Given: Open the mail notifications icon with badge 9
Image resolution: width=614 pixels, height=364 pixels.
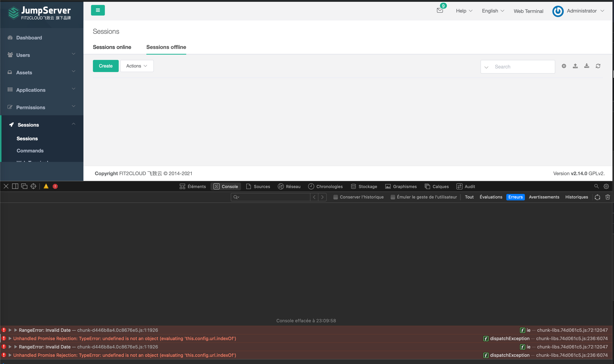Looking at the screenshot, I should click(x=440, y=10).
